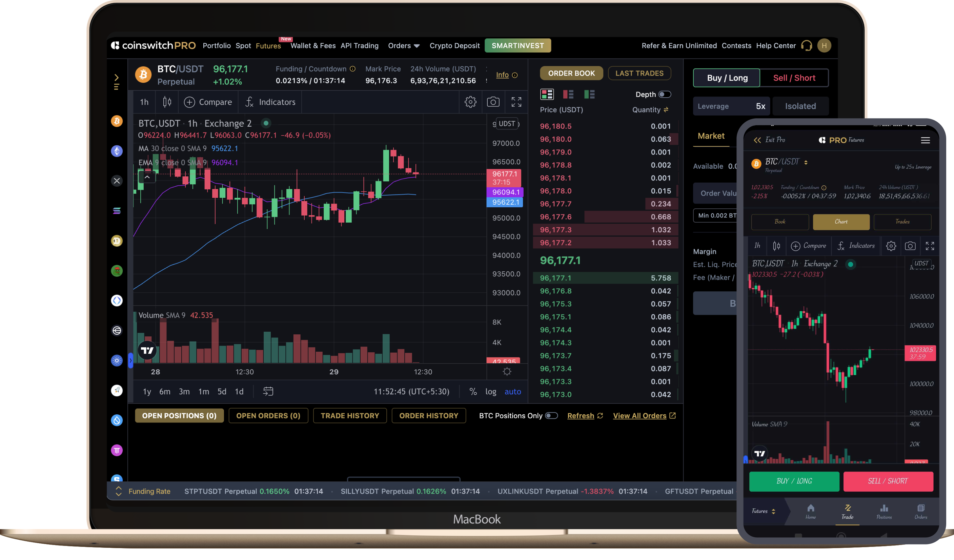Show only sell orders in order book
This screenshot has height=560, width=954.
click(x=568, y=94)
